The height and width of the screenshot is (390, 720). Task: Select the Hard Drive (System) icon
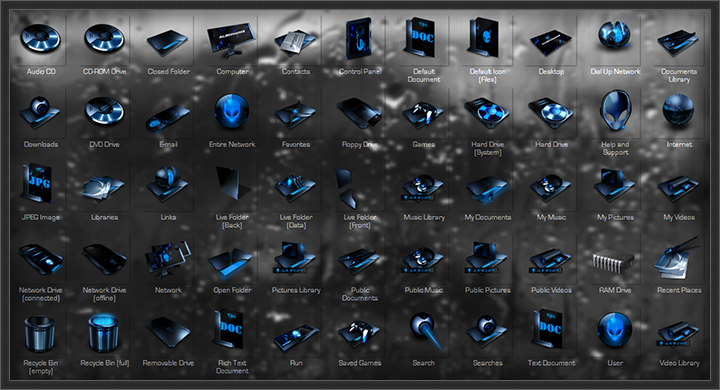pos(487,113)
